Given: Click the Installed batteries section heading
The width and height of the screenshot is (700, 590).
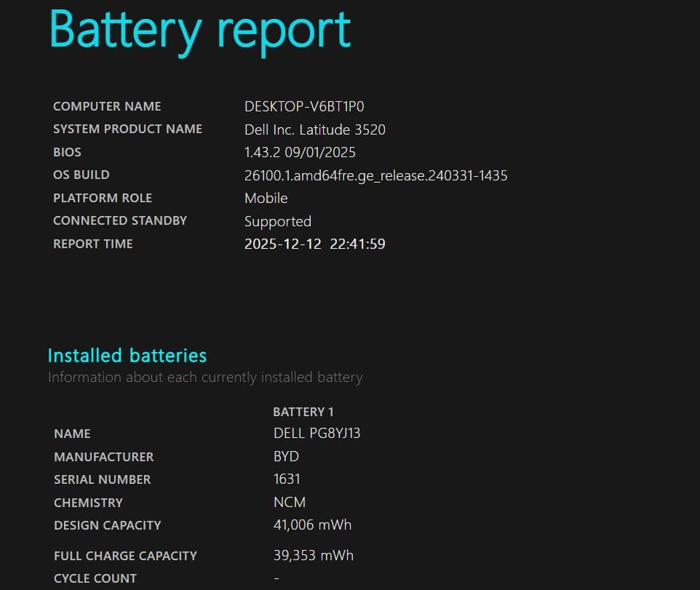Looking at the screenshot, I should click(x=127, y=356).
